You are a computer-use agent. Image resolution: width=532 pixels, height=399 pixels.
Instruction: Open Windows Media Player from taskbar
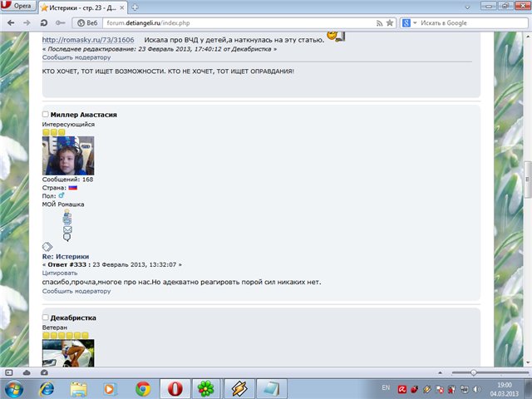(x=110, y=389)
